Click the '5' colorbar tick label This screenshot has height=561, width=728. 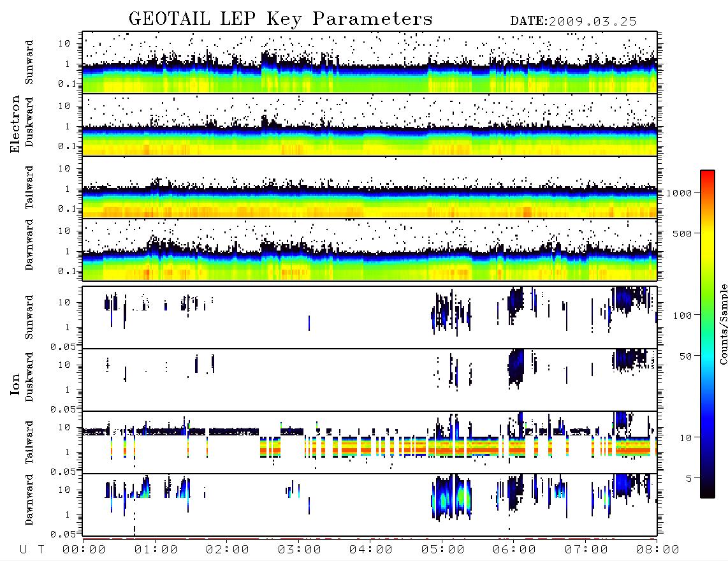[689, 478]
